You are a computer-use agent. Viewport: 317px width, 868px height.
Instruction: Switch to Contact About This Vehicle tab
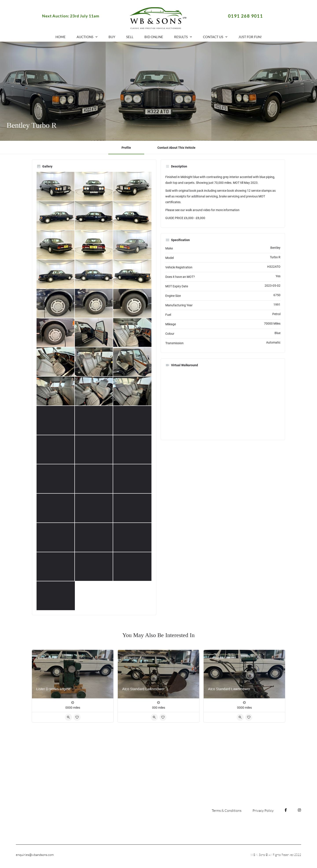[x=176, y=148]
